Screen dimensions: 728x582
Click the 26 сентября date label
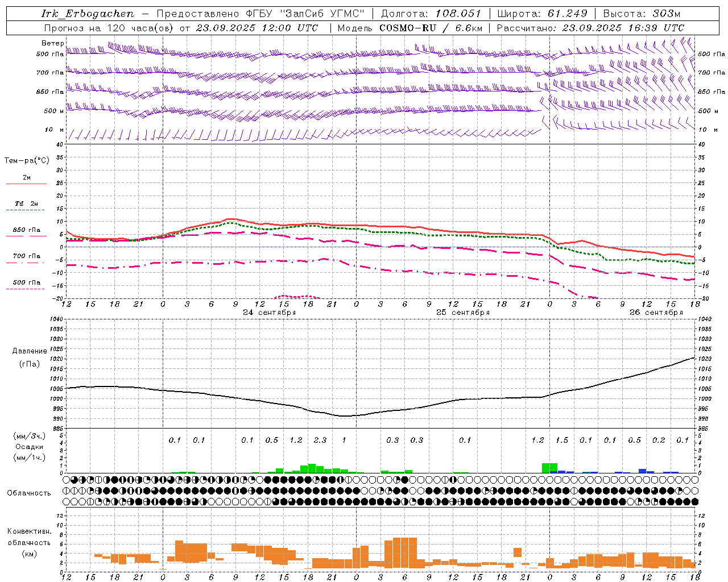pyautogui.click(x=656, y=313)
